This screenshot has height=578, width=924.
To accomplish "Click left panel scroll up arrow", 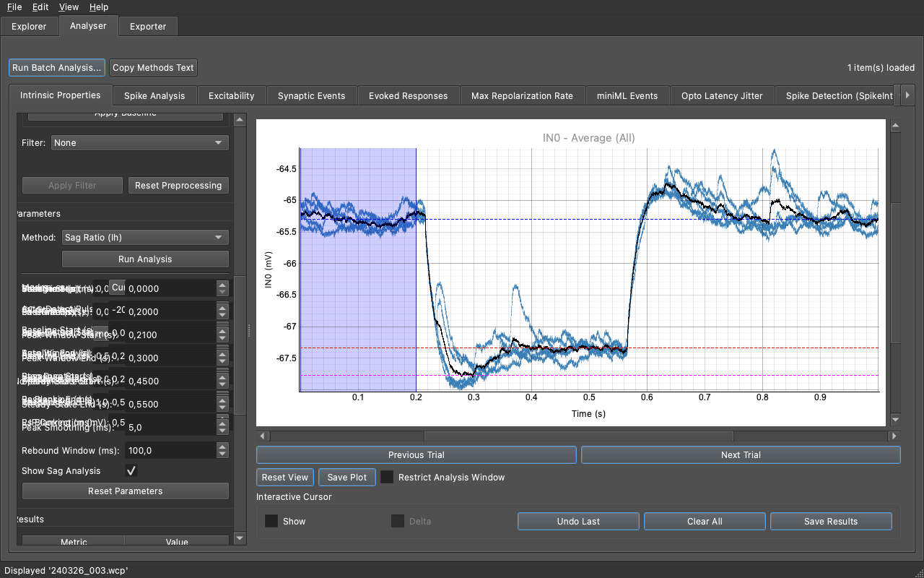I will pos(240,119).
